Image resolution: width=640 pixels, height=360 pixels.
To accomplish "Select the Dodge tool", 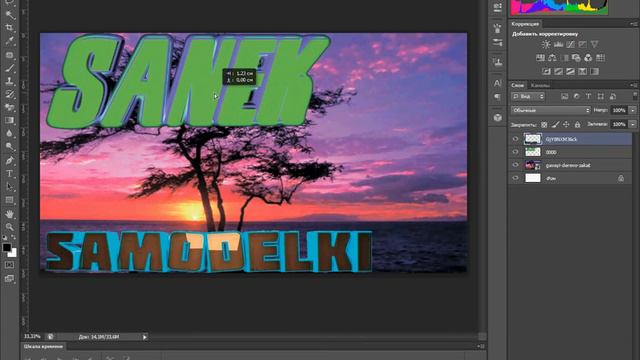I will click(10, 146).
